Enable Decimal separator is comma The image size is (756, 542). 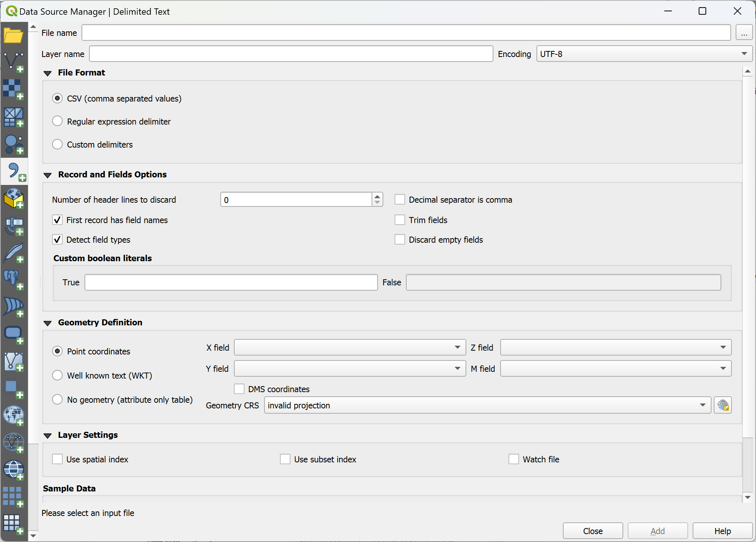(x=400, y=199)
